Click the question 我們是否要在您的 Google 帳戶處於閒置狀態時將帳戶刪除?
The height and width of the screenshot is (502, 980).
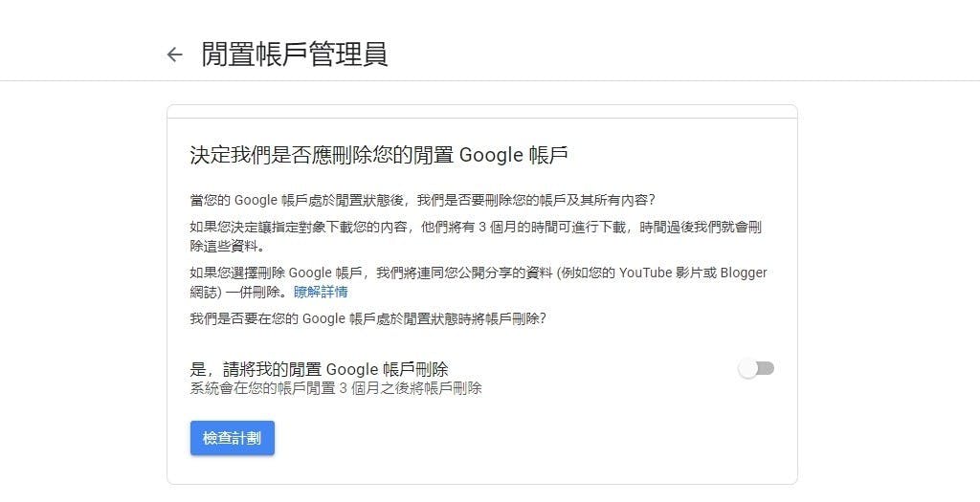[367, 318]
